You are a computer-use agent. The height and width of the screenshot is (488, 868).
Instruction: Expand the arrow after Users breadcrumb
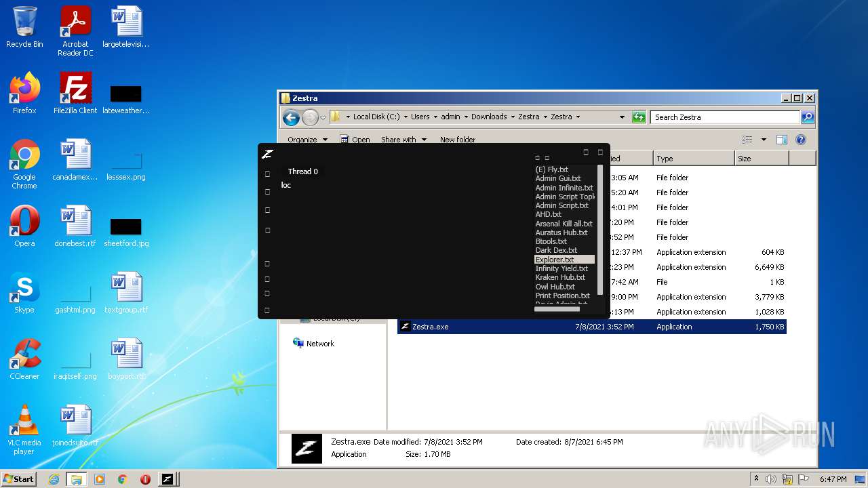coord(435,117)
